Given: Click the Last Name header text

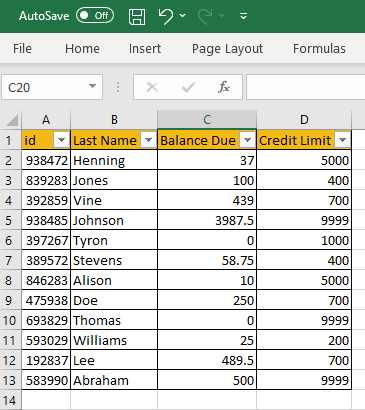Looking at the screenshot, I should point(105,140).
